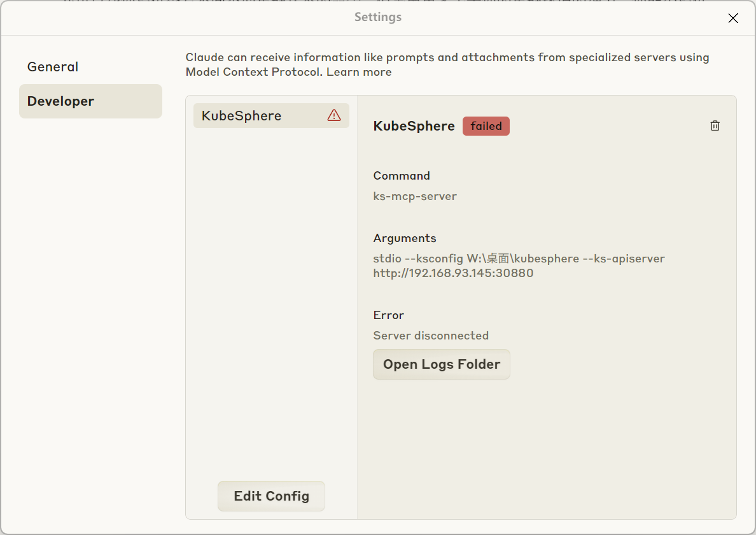The image size is (756, 535).
Task: Select the Developer settings section
Action: click(x=90, y=101)
